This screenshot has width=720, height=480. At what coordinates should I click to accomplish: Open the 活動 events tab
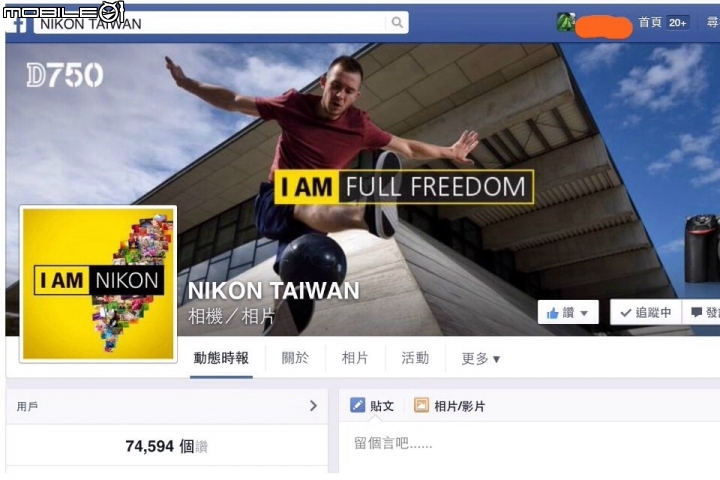pos(415,358)
